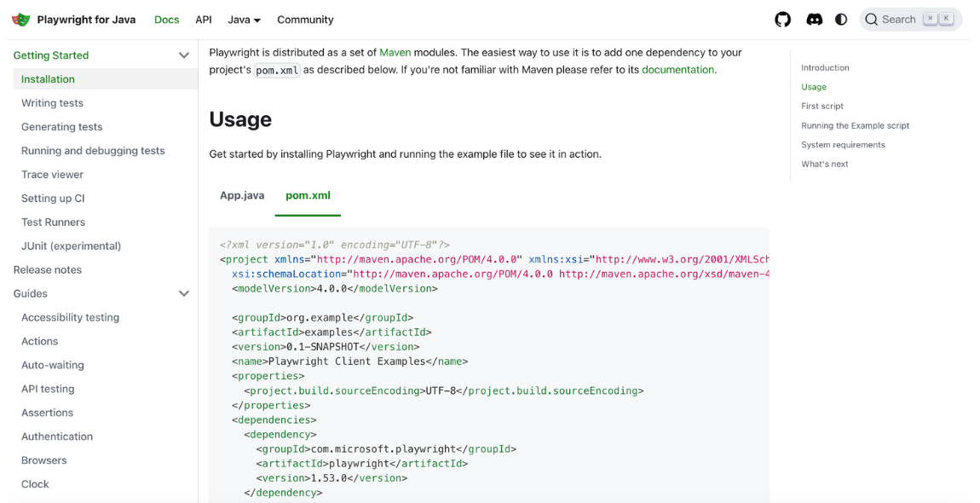Open the Playwright GitHub repository
This screenshot has height=503, width=980.
click(782, 19)
